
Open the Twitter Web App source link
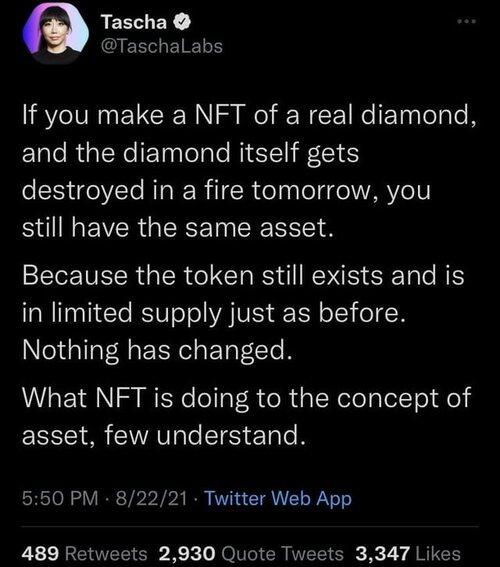278,499
